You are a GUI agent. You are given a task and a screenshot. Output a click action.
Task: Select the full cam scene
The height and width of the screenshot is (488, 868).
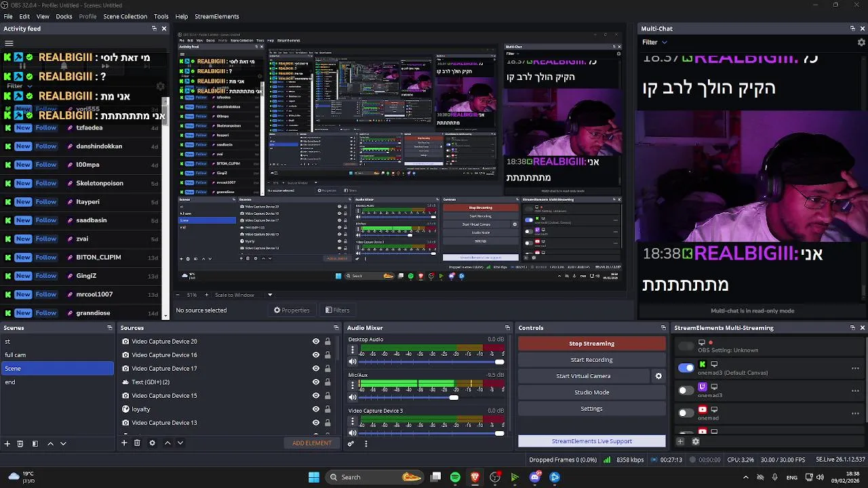(x=57, y=355)
